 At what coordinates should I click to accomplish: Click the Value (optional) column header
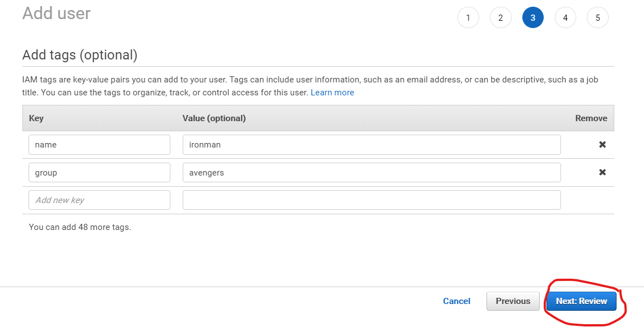click(214, 118)
